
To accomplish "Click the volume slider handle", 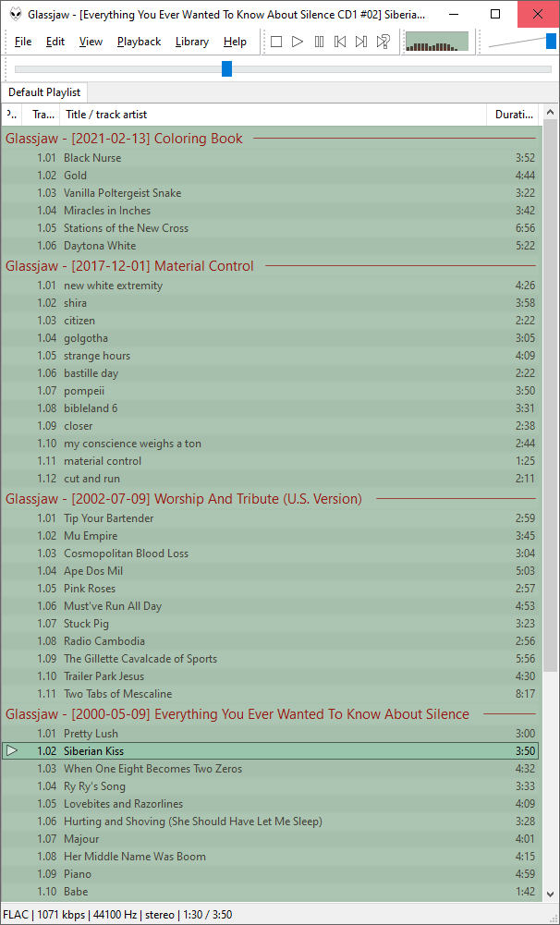I will click(x=551, y=42).
